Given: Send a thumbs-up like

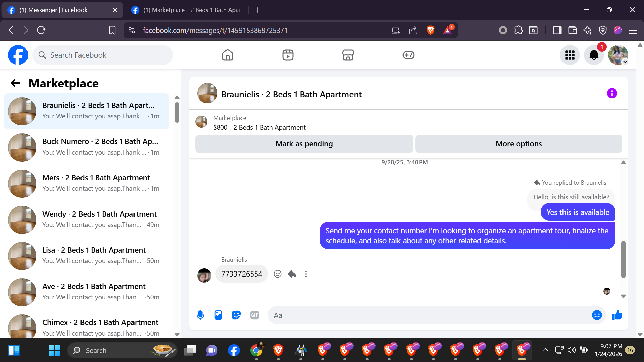Looking at the screenshot, I should click(x=617, y=315).
